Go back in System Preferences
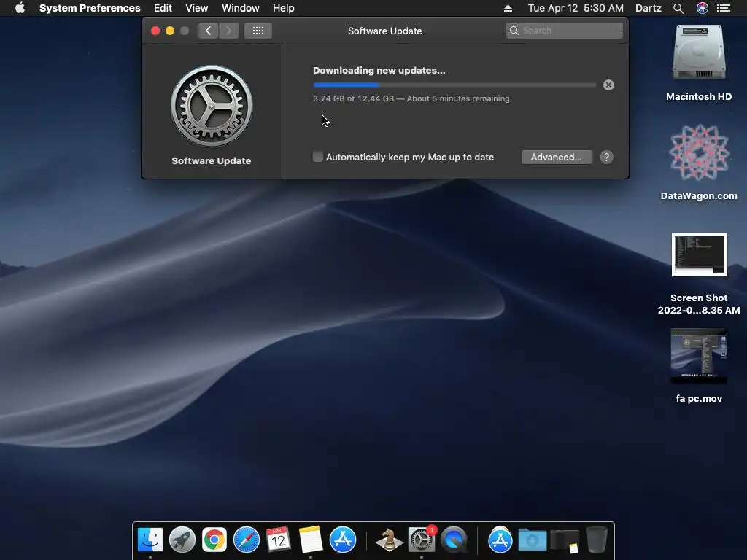The height and width of the screenshot is (560, 747). [208, 31]
